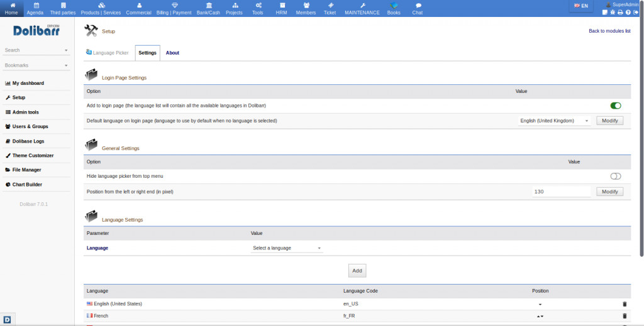Open the Dolibase D icon at bottom left
This screenshot has width=644, height=326.
click(8, 319)
